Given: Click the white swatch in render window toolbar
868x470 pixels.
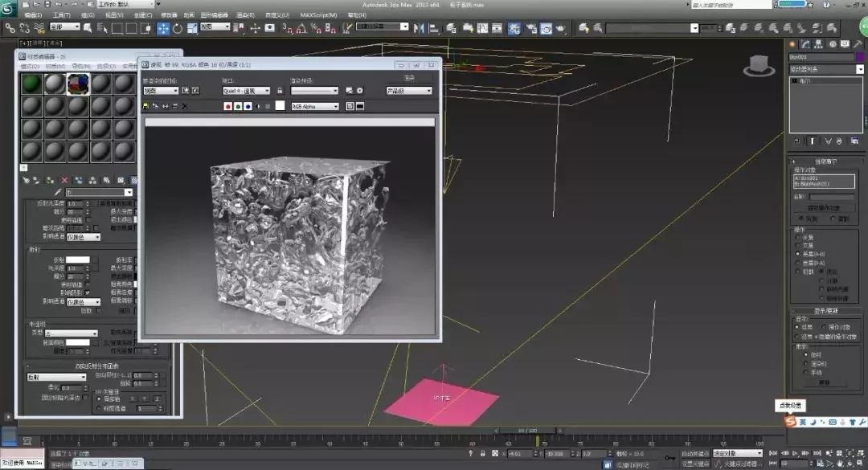Looking at the screenshot, I should pos(280,106).
